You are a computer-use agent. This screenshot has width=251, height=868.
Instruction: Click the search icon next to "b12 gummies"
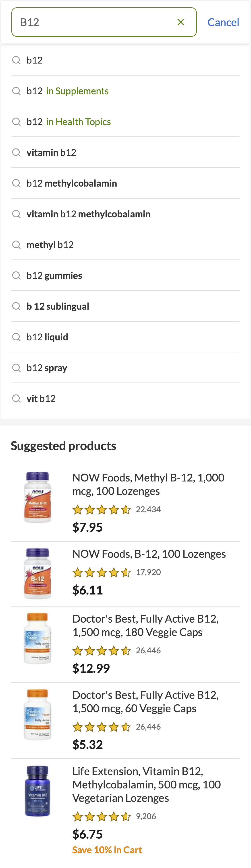[16, 275]
